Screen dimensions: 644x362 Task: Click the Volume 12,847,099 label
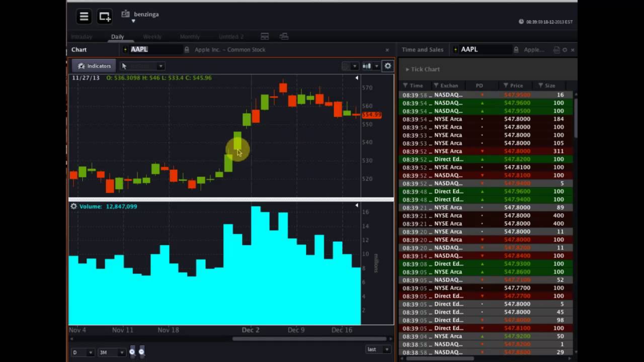point(108,206)
